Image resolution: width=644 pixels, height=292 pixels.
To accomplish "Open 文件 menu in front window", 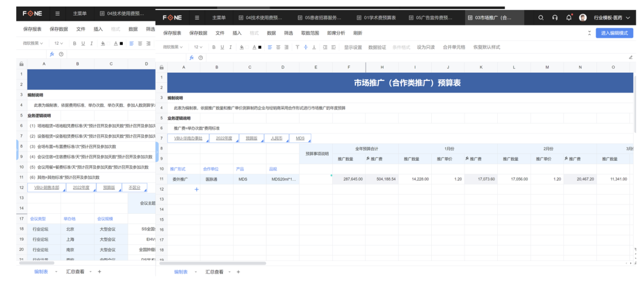I will [220, 33].
